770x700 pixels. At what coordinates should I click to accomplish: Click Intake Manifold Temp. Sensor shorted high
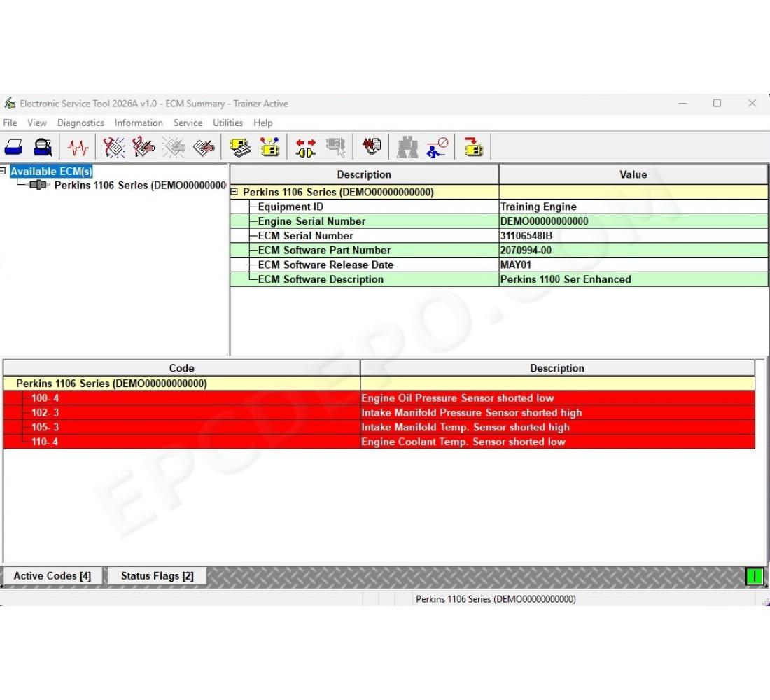tap(465, 427)
